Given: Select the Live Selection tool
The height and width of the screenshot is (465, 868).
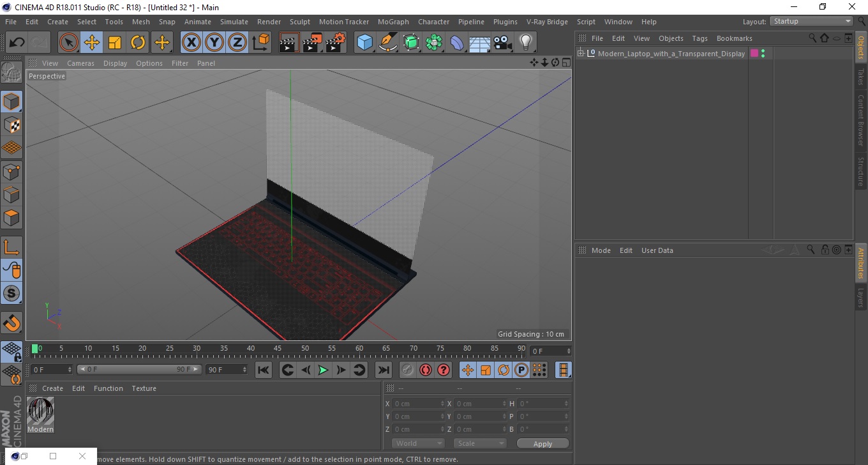Looking at the screenshot, I should click(69, 43).
